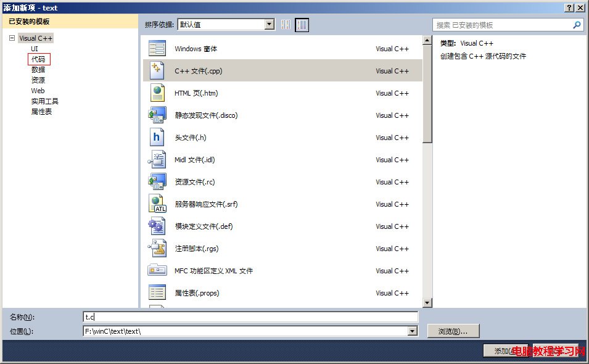Select the 数据 category
Screen dimensions: 589x364
coord(38,70)
